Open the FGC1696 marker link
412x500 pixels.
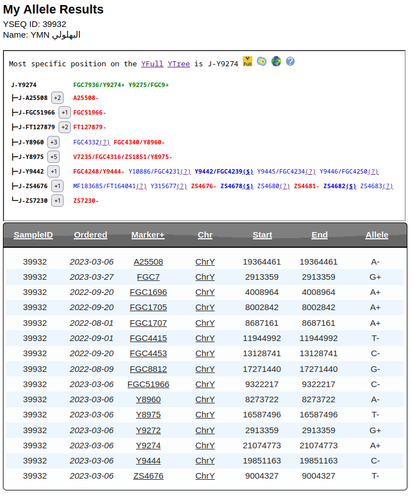click(x=148, y=292)
